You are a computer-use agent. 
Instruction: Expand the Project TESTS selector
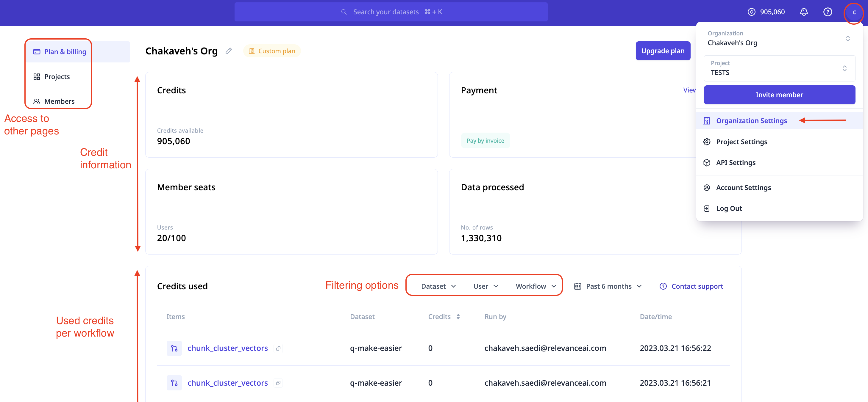point(779,68)
